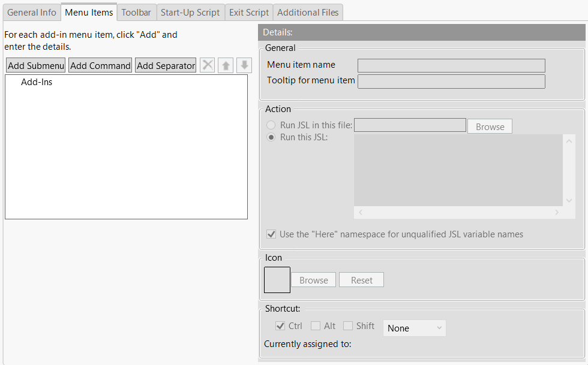This screenshot has height=365, width=588.
Task: Click the Add Command button
Action: 100,65
